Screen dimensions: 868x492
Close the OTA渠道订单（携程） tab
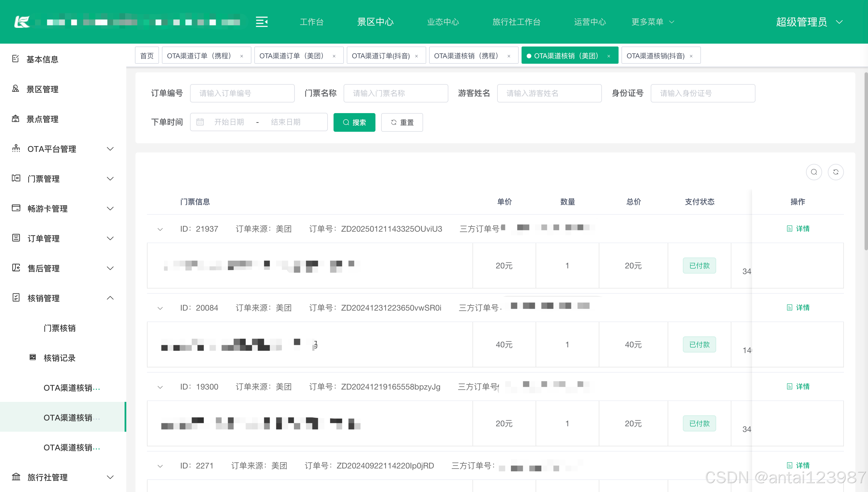pos(242,56)
